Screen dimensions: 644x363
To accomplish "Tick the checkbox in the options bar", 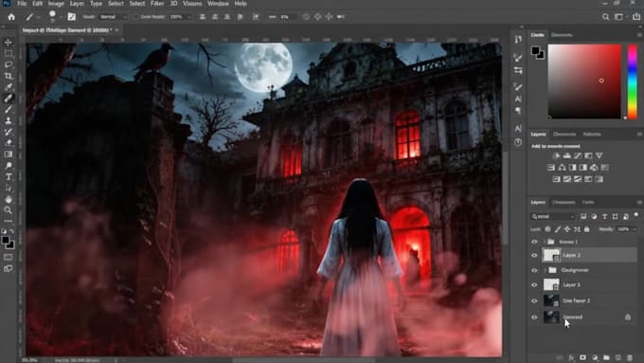I will 135,17.
